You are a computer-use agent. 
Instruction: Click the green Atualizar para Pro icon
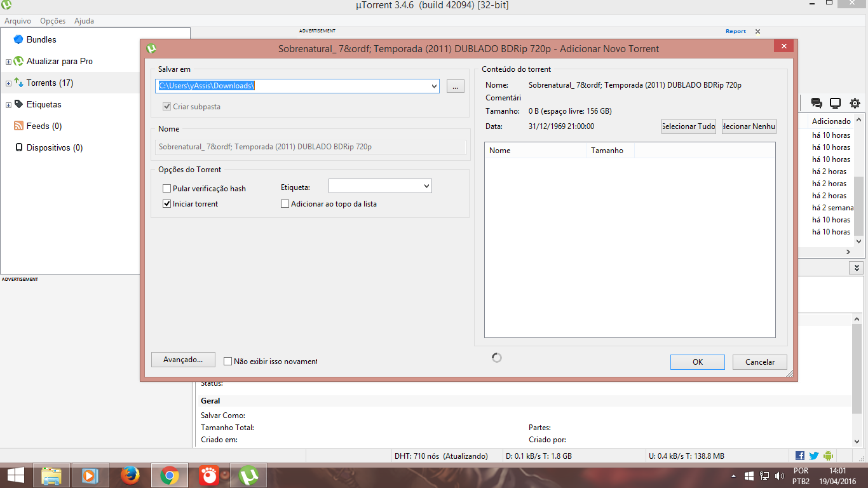click(x=18, y=61)
